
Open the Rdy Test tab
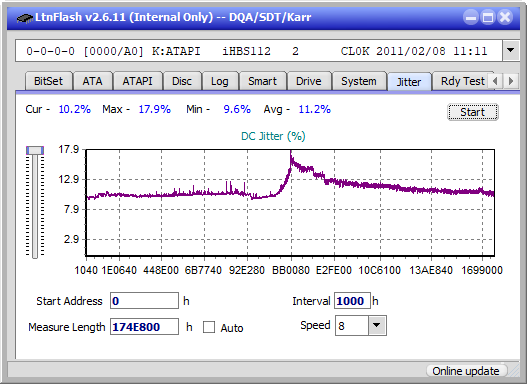[462, 81]
